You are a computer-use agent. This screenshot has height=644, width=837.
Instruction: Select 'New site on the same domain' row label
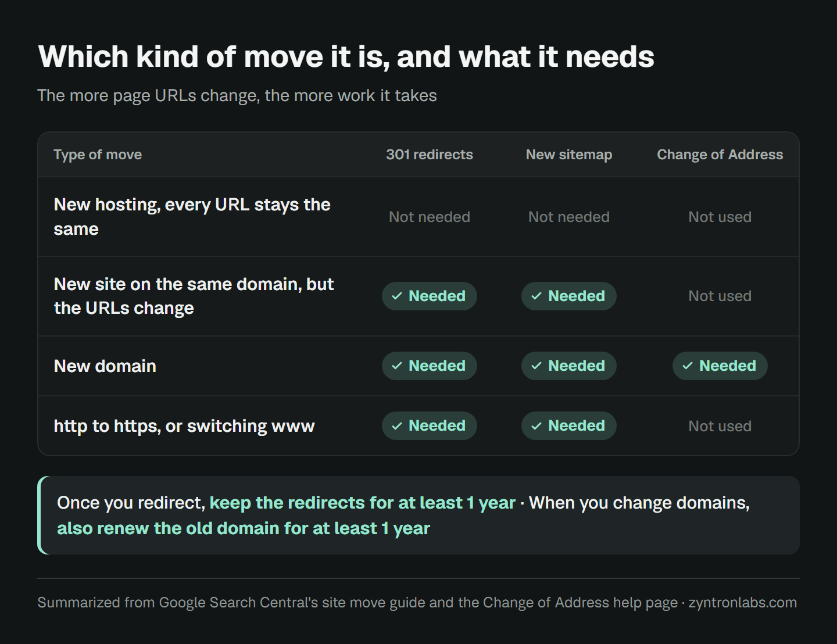click(x=194, y=296)
